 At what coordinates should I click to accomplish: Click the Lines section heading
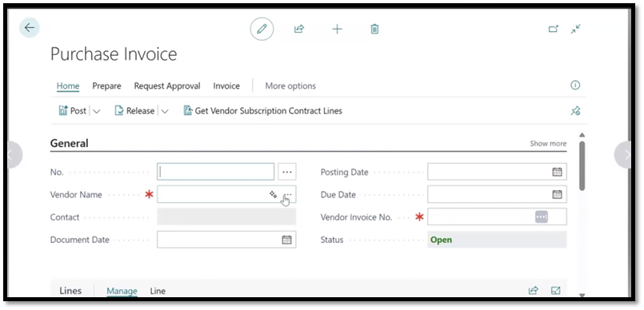tap(70, 291)
